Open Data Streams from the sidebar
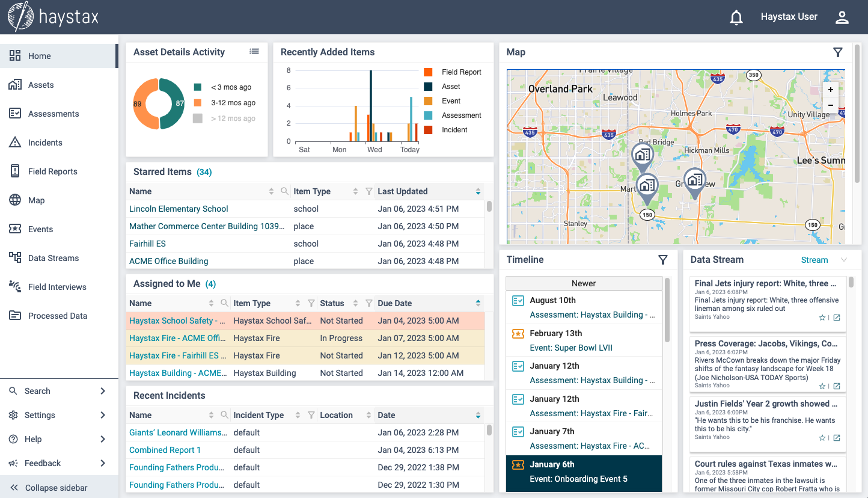 (53, 258)
